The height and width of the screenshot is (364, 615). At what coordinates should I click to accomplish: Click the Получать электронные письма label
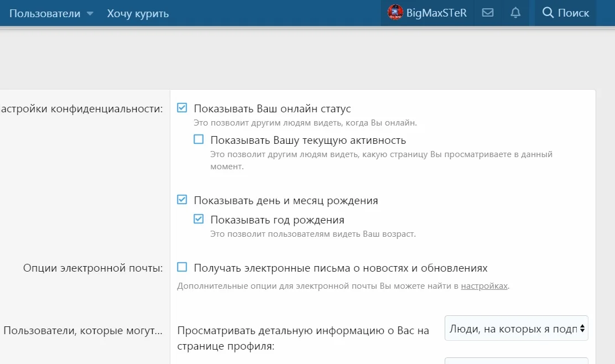[x=340, y=268]
